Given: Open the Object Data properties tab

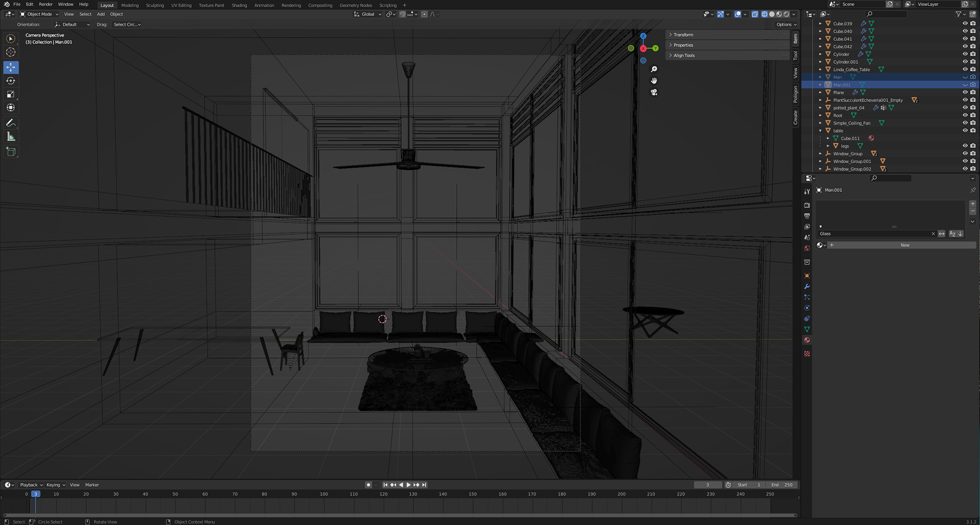Looking at the screenshot, I should (807, 329).
